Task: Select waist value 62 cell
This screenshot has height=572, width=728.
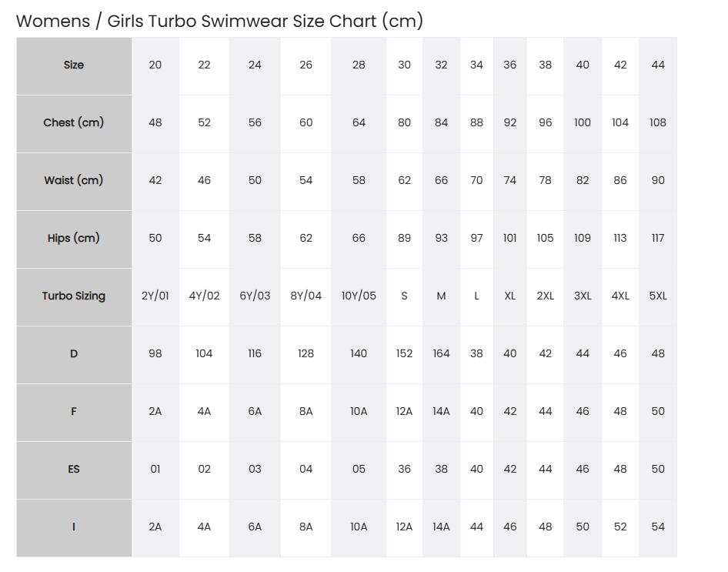Action: 404,182
